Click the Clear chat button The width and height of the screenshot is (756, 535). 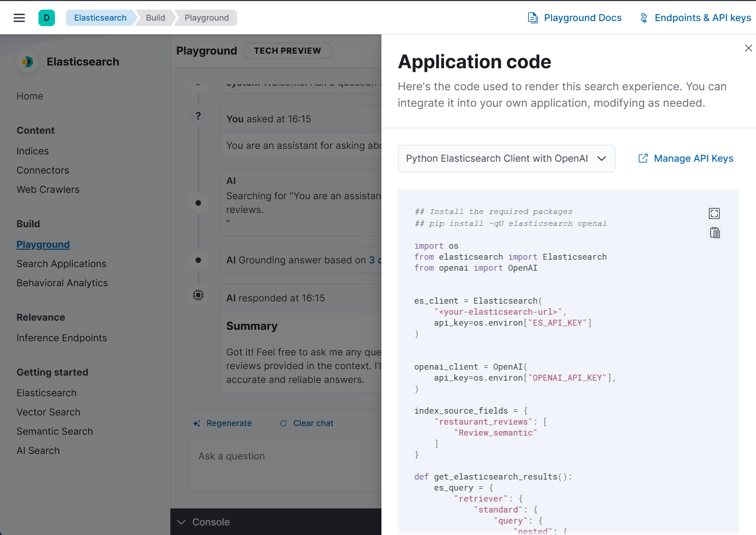(307, 423)
